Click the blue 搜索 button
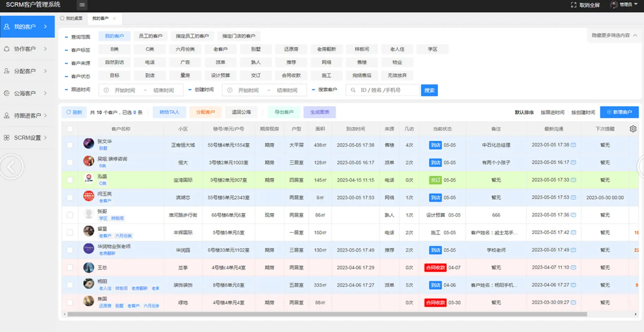 (x=429, y=90)
